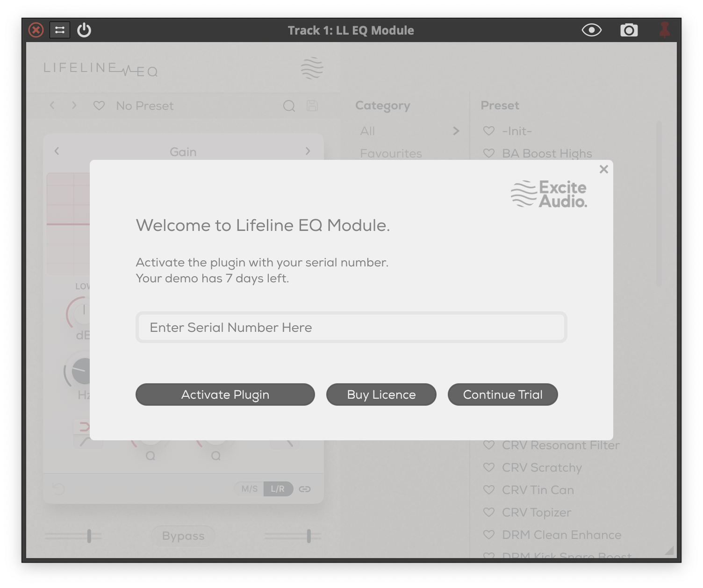The height and width of the screenshot is (588, 703).
Task: Load the -Init- preset
Action: click(517, 131)
